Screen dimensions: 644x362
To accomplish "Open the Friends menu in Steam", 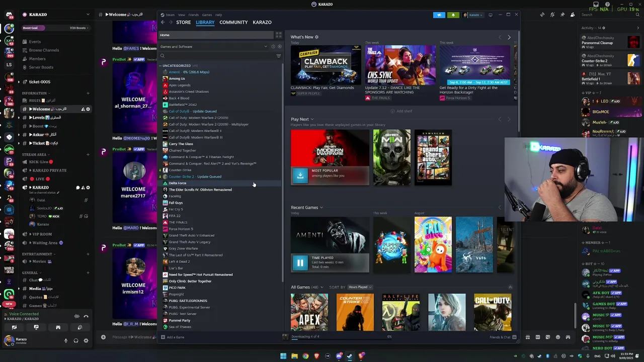I will point(194,15).
